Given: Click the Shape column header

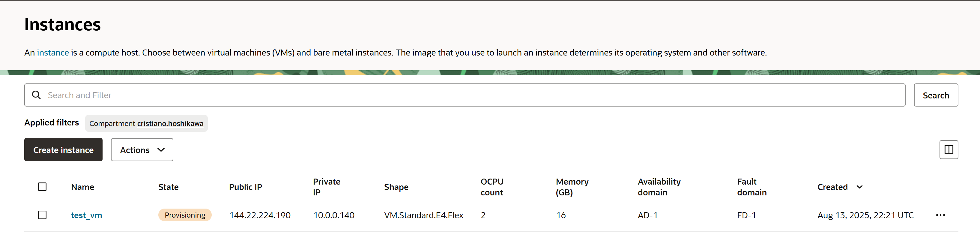Looking at the screenshot, I should tap(396, 187).
